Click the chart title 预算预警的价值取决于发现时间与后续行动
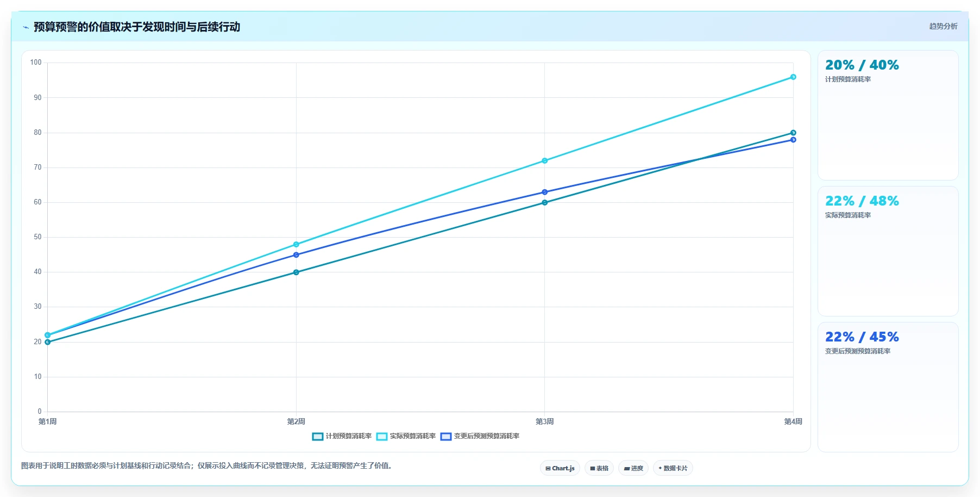The width and height of the screenshot is (980, 497). point(137,27)
